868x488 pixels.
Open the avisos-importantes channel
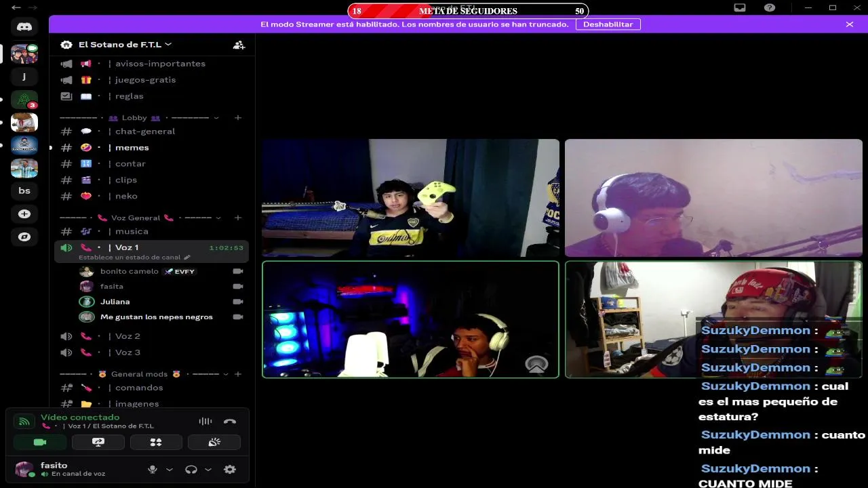151,64
